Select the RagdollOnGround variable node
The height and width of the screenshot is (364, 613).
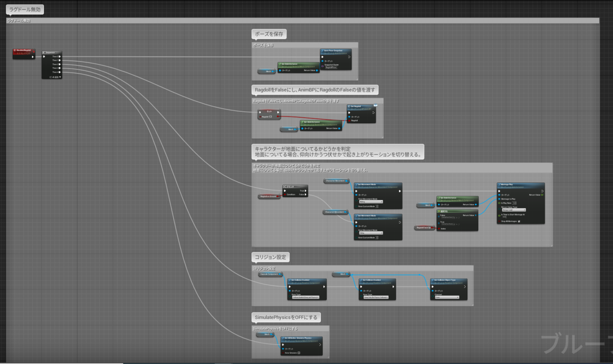coord(269,196)
